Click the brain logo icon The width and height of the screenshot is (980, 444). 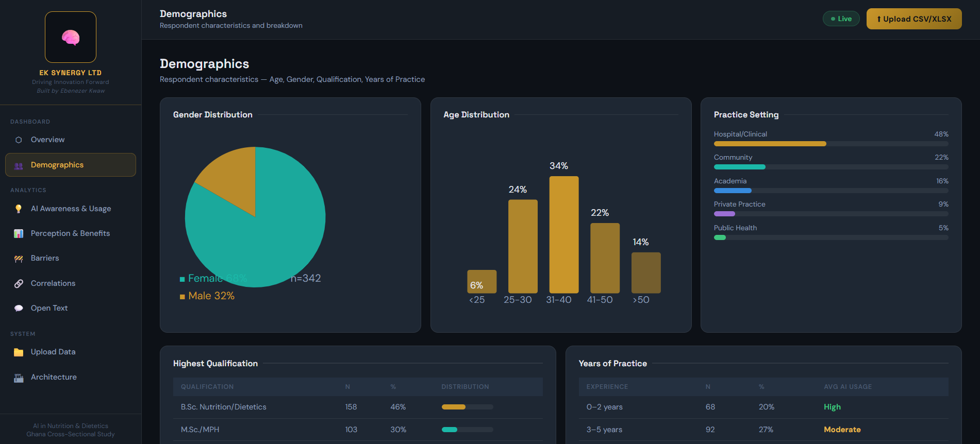(x=71, y=37)
